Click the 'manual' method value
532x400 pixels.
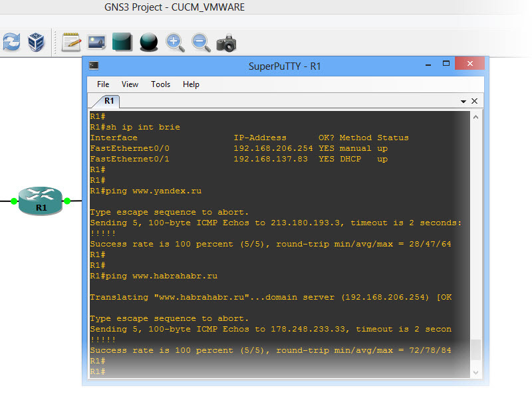pos(356,148)
